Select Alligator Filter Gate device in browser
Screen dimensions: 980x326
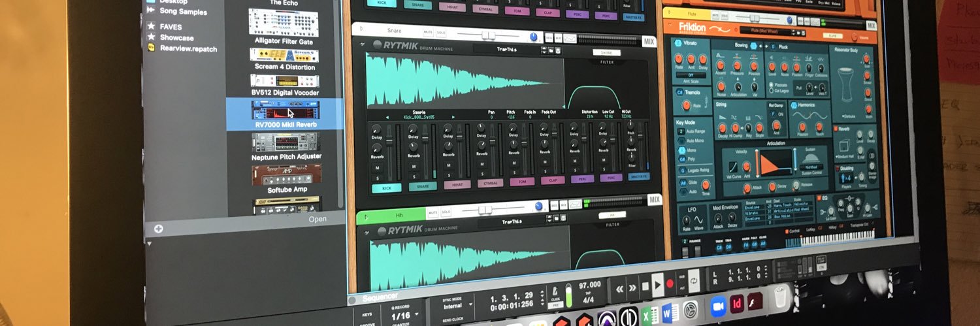(x=284, y=28)
